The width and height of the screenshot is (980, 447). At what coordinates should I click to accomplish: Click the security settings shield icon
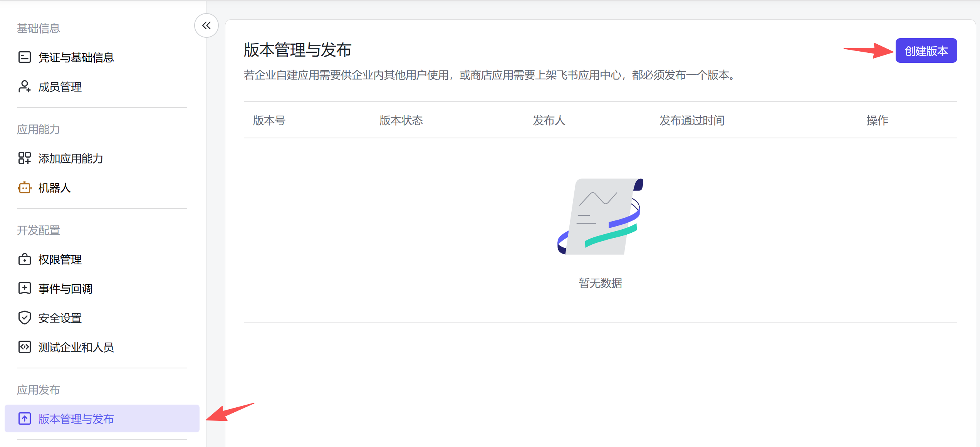pyautogui.click(x=24, y=318)
